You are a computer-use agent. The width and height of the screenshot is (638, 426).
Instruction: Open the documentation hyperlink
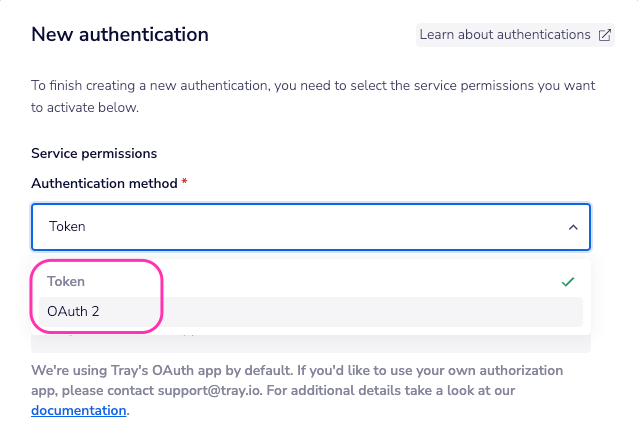[79, 410]
